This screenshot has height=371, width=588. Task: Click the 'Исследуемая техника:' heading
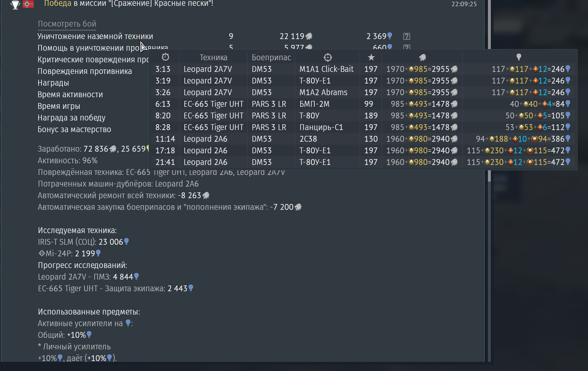[x=77, y=230]
